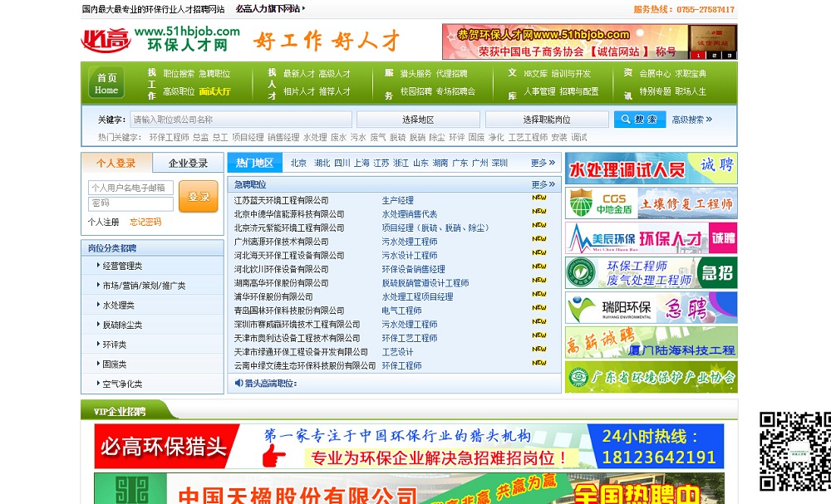Screen dimensions: 831x504
Task: Click the orange 登录 login button
Action: pyautogui.click(x=199, y=197)
